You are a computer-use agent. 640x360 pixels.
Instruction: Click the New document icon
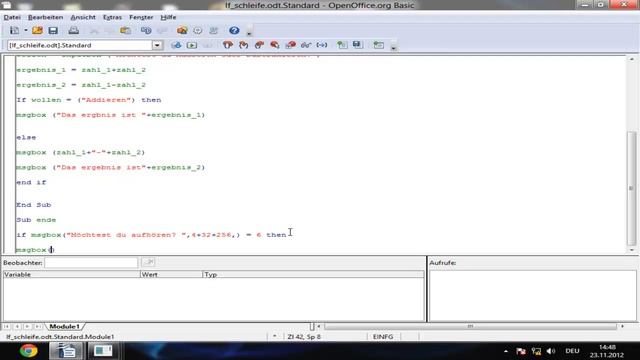coord(15,31)
